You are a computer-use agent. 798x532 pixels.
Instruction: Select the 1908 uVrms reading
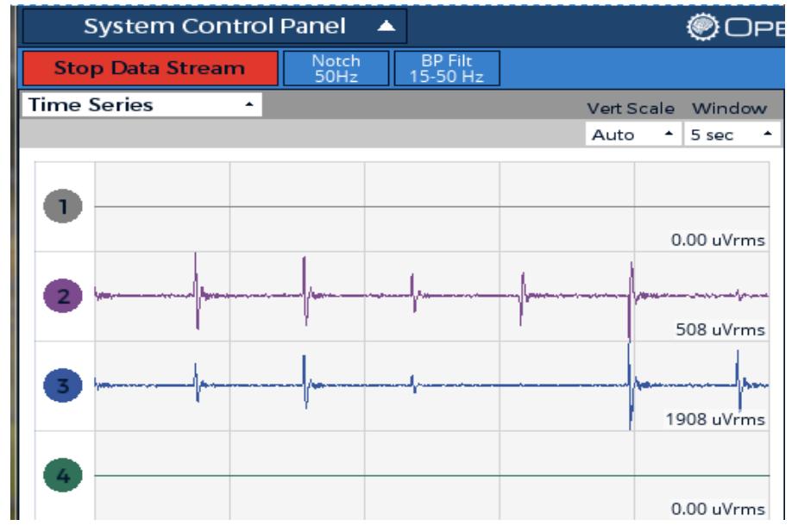click(715, 420)
